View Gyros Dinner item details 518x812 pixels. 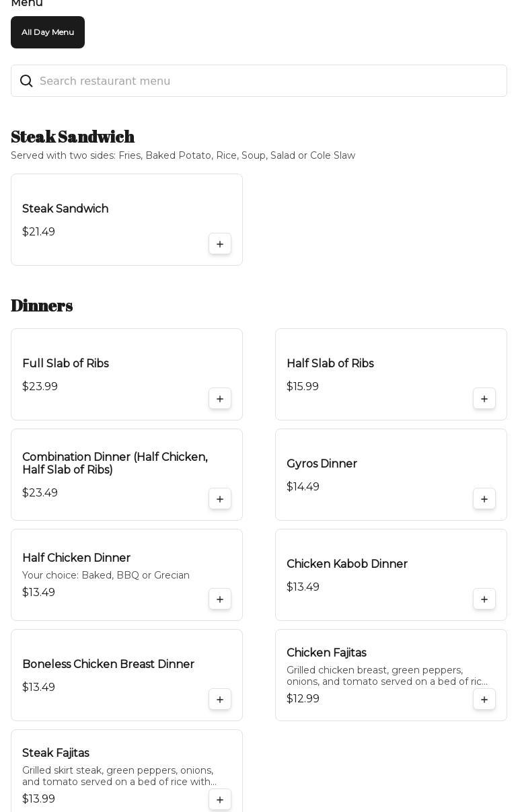tap(322, 464)
